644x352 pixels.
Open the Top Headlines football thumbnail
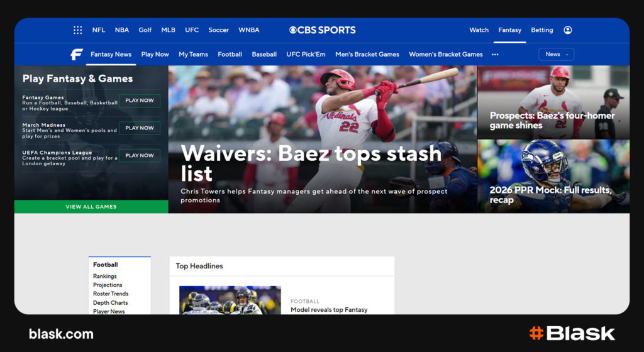point(230,300)
